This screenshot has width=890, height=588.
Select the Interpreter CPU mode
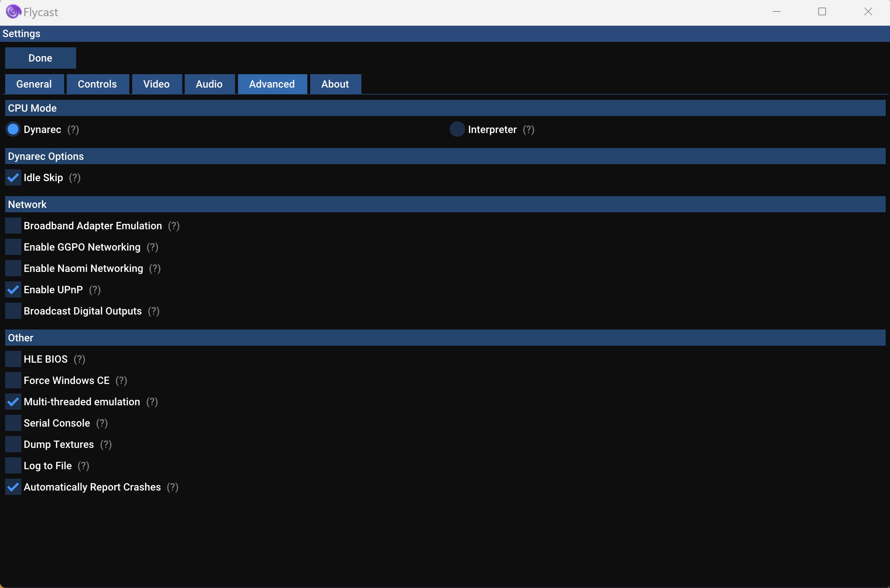click(457, 129)
